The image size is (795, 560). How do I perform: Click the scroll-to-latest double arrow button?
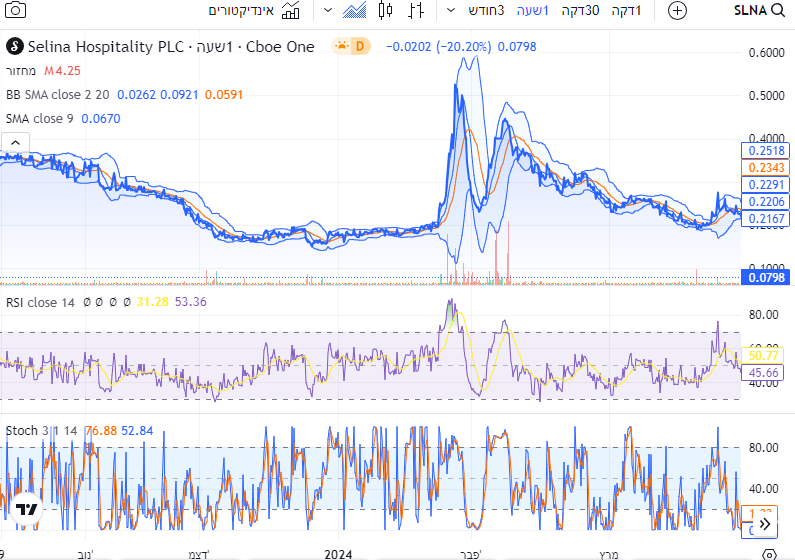click(x=765, y=521)
